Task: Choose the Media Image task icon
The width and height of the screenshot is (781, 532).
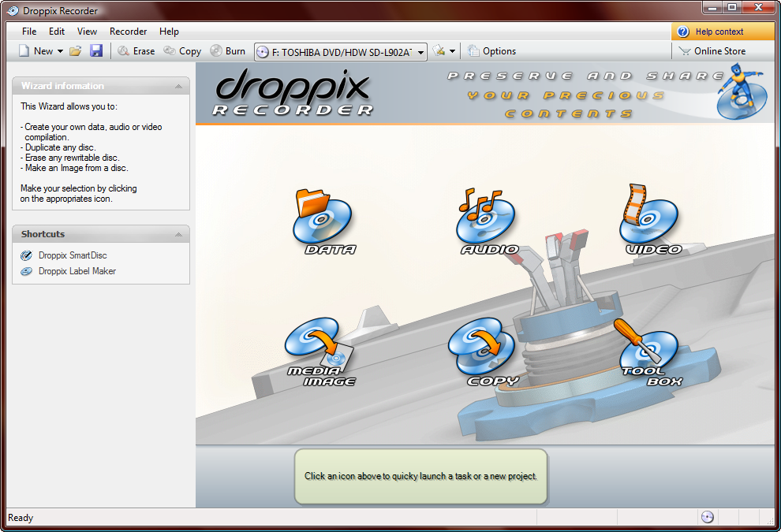Action: tap(320, 352)
